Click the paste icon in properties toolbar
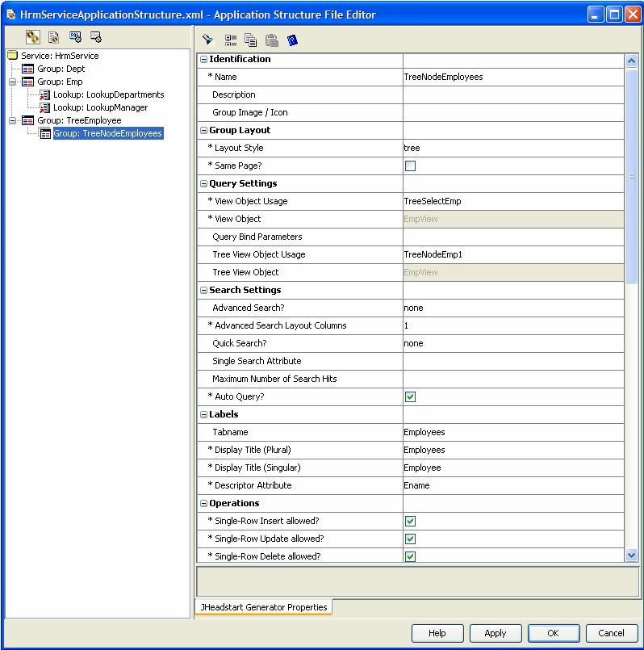 [272, 40]
